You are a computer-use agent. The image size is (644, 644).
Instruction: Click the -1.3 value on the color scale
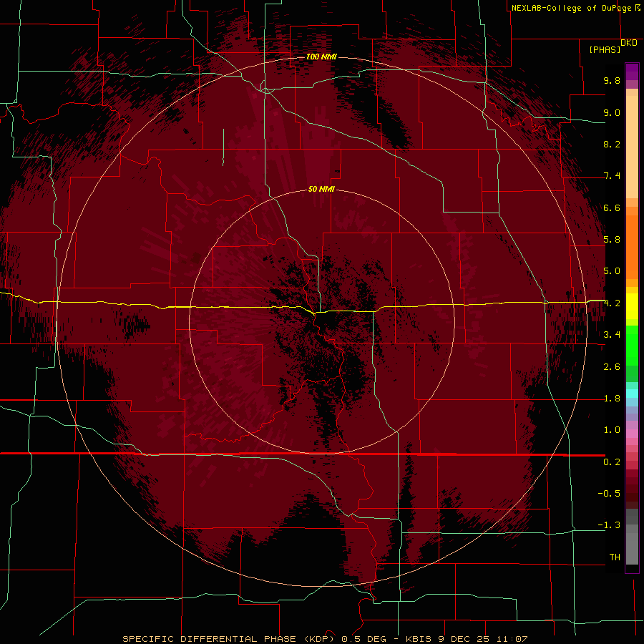pyautogui.click(x=609, y=525)
